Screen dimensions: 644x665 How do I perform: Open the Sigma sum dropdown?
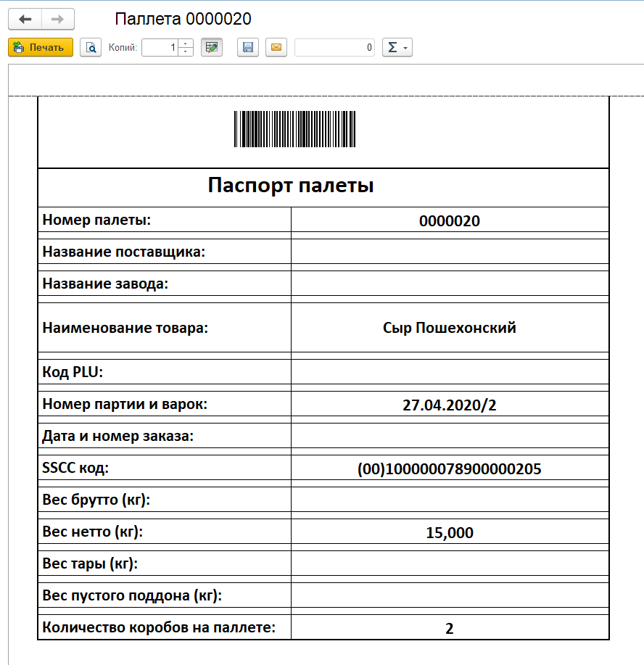click(x=397, y=47)
